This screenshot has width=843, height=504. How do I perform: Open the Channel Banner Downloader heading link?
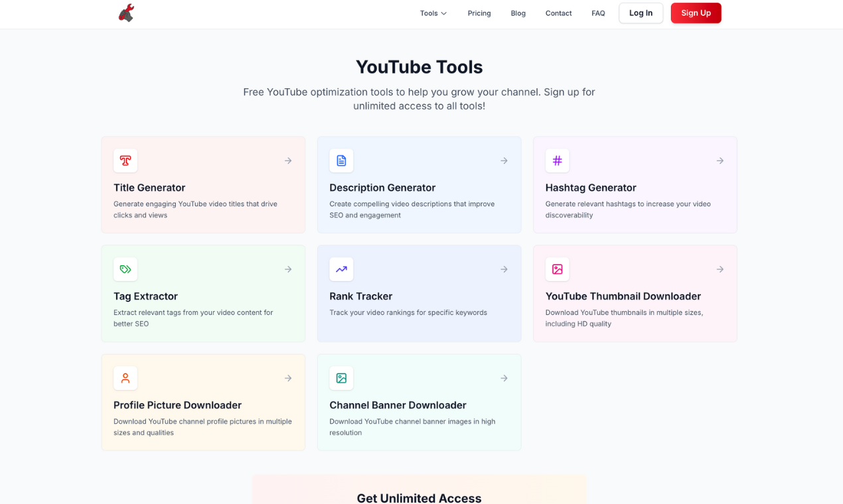click(398, 405)
